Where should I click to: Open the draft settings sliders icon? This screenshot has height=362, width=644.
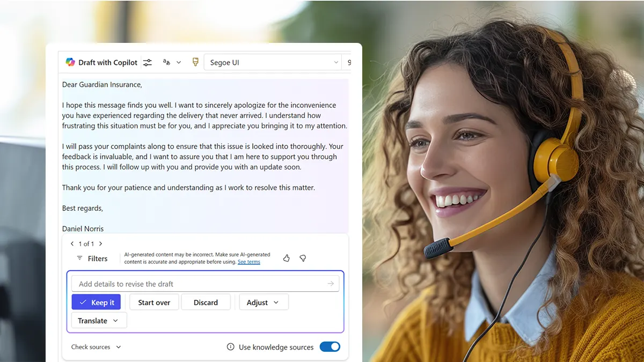pos(148,62)
